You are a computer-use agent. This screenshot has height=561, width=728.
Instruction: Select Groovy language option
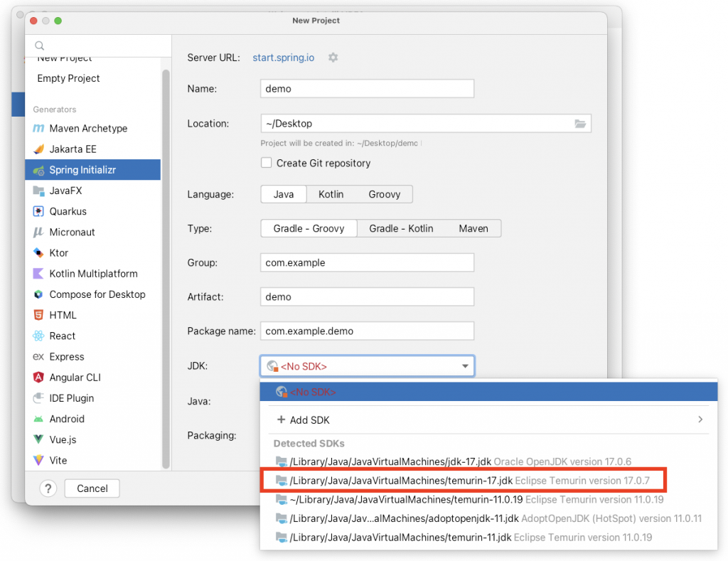pos(385,194)
